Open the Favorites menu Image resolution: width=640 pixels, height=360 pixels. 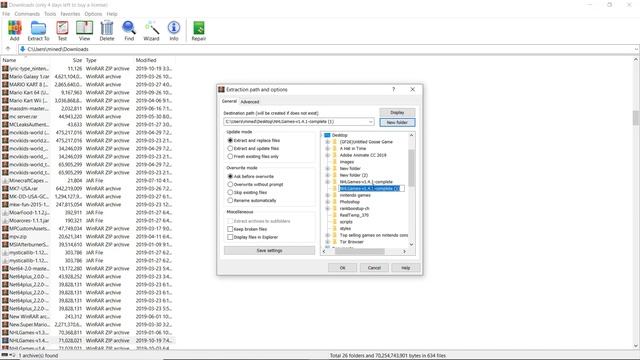pos(70,14)
